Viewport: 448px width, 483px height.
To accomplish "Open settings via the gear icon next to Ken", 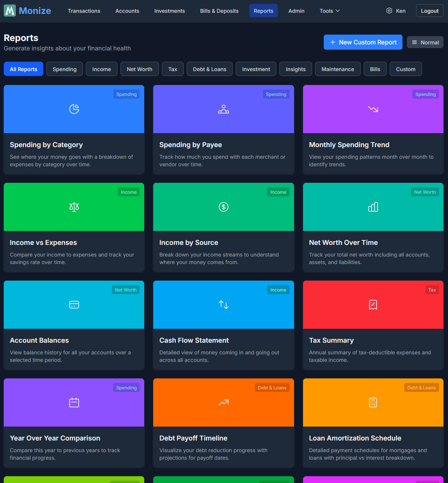I will coord(389,11).
